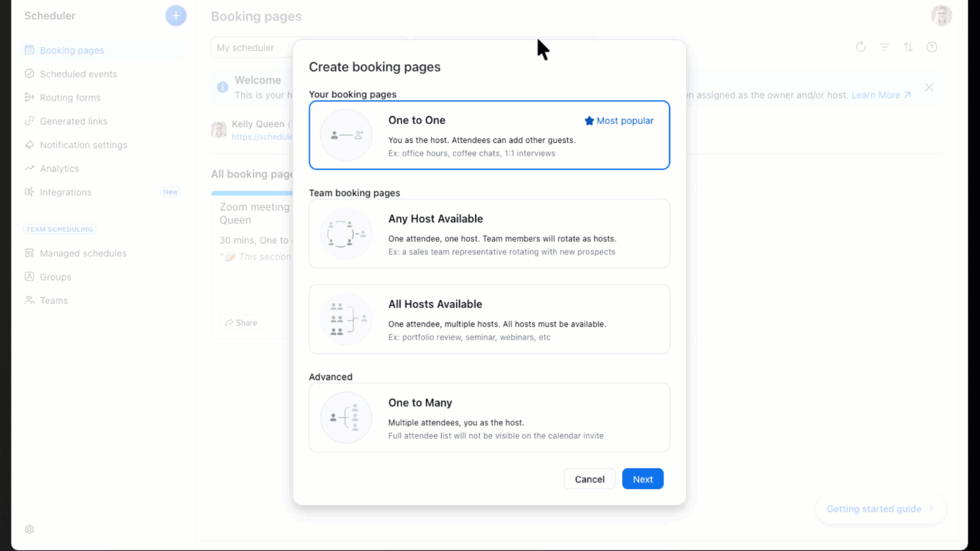The image size is (980, 551).
Task: Select Any Host Available option
Action: pos(489,234)
